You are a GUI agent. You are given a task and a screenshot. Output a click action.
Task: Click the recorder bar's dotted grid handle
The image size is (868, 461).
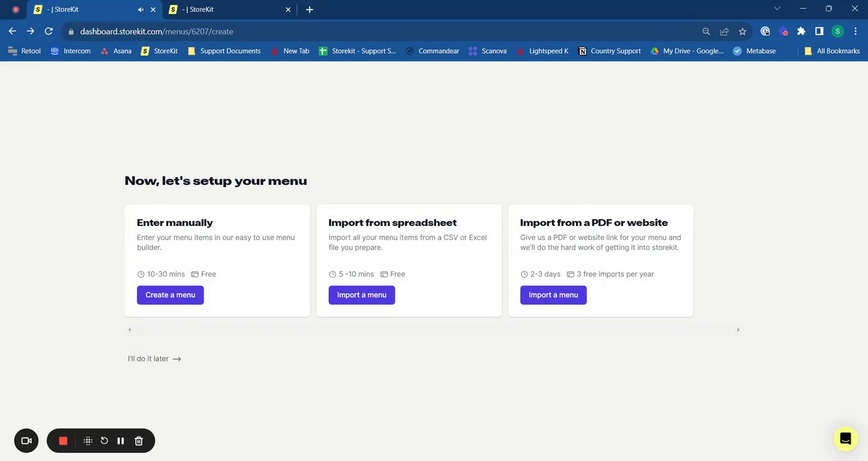88,441
